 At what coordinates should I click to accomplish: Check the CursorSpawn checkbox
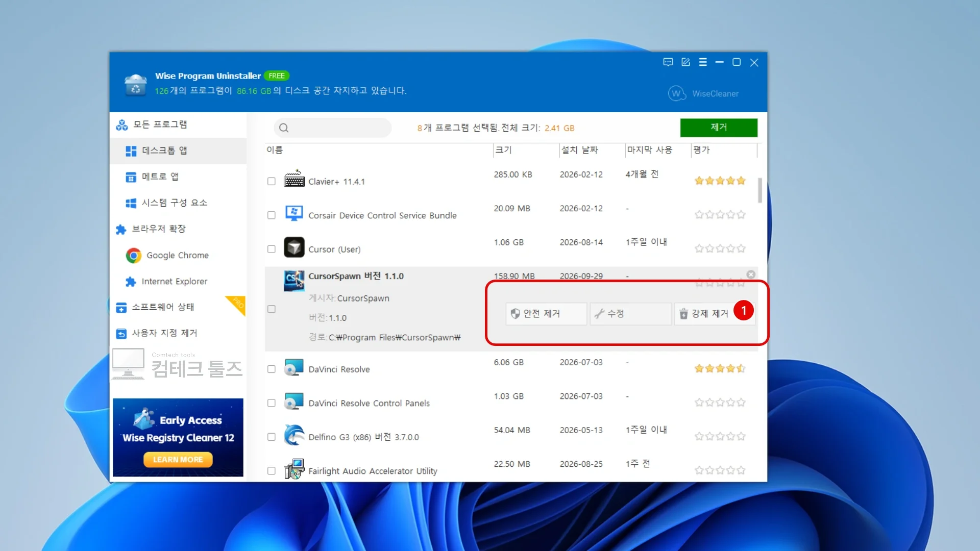272,309
